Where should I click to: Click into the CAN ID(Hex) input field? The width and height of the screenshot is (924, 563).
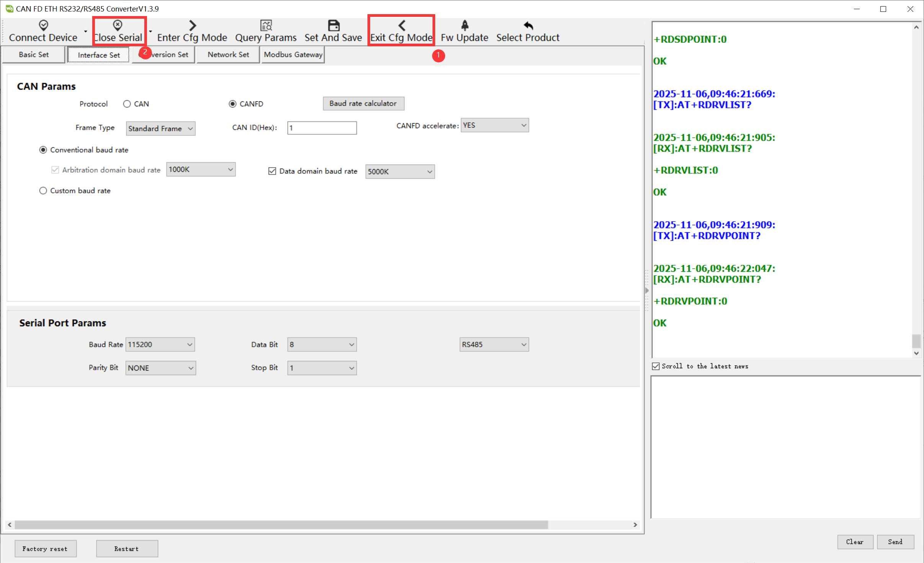[322, 128]
